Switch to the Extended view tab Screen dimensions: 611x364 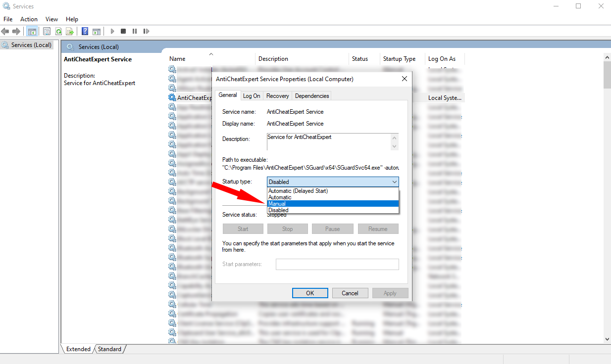coord(78,349)
